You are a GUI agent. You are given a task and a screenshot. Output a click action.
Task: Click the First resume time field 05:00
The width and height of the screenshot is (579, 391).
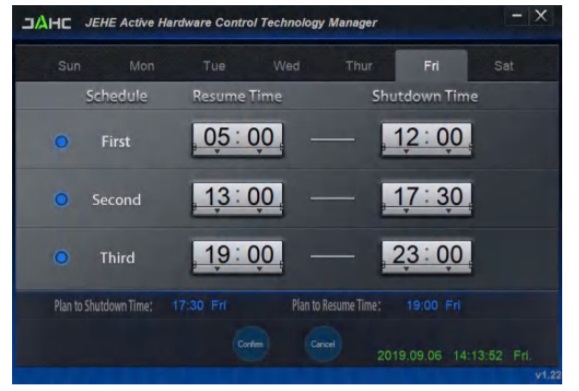tap(238, 140)
